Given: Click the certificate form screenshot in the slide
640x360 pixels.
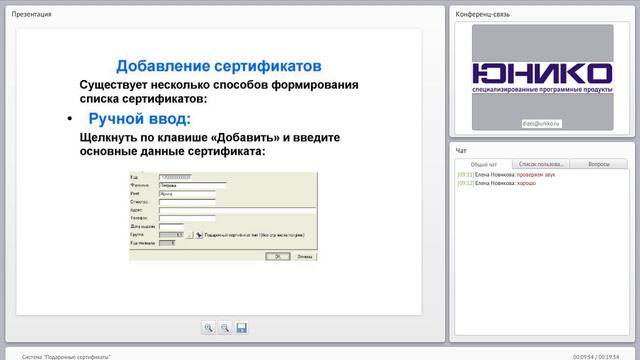Looking at the screenshot, I should (223, 216).
